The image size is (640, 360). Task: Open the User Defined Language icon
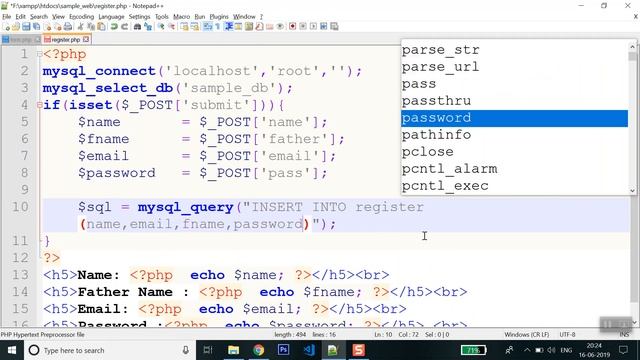tap(238, 27)
